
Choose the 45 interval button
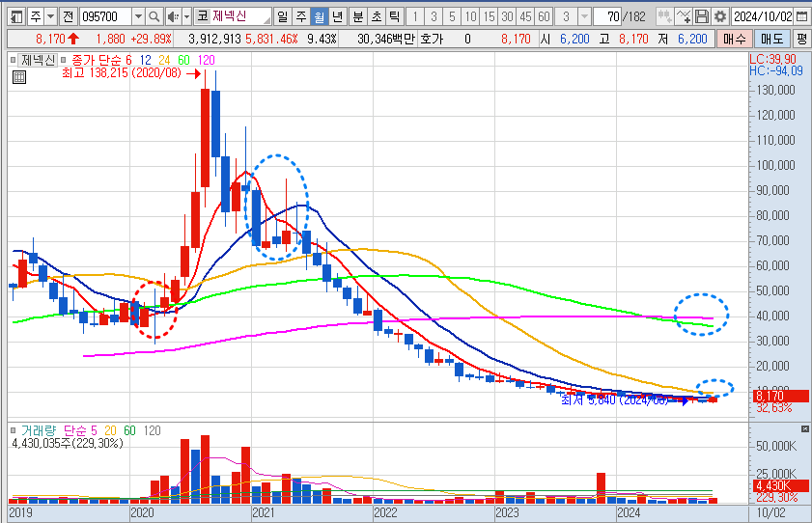(x=525, y=16)
